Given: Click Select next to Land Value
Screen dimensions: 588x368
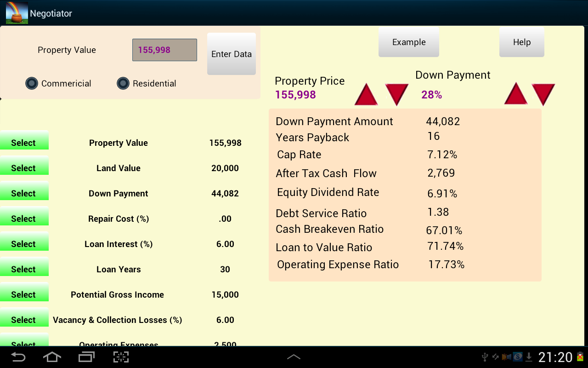Looking at the screenshot, I should point(24,167).
